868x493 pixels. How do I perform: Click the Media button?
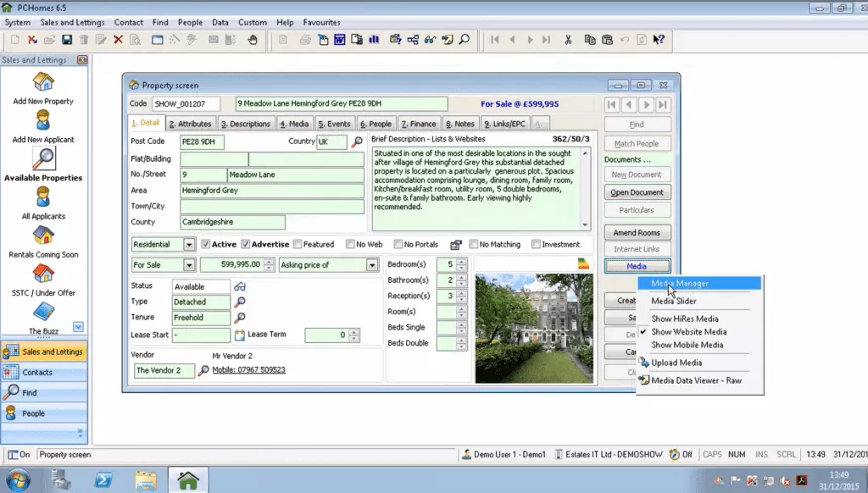click(637, 266)
